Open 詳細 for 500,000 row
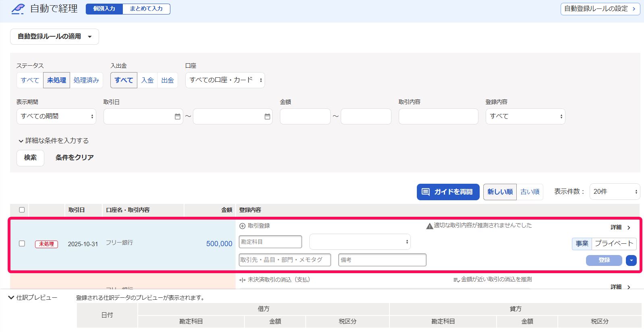Image resolution: width=644 pixels, height=332 pixels. pos(621,228)
